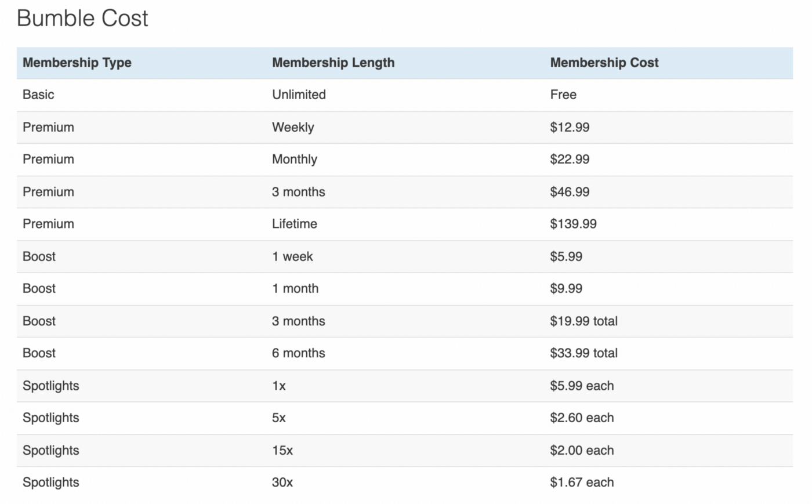Click the 1 week Boost length cell
The height and width of the screenshot is (504, 812).
coord(292,256)
